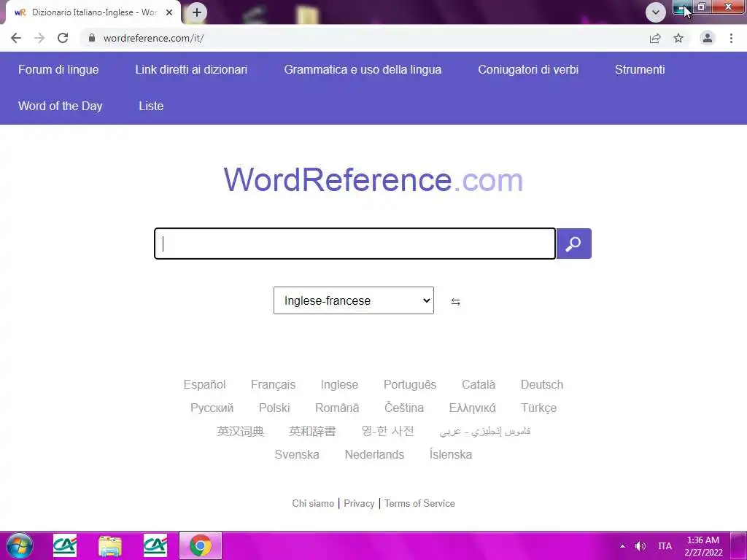This screenshot has width=747, height=560.
Task: Switch site language to Română
Action: pyautogui.click(x=337, y=408)
